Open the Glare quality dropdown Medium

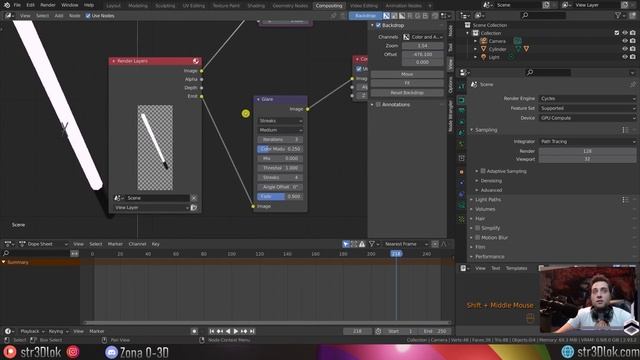[280, 130]
